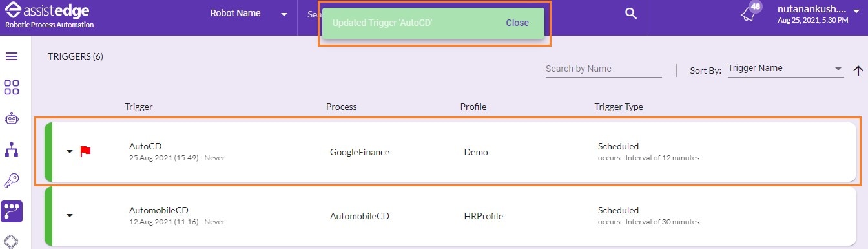Viewport: 868px width, 249px height.
Task: Open the hamburger menu in sidebar
Action: click(x=12, y=56)
